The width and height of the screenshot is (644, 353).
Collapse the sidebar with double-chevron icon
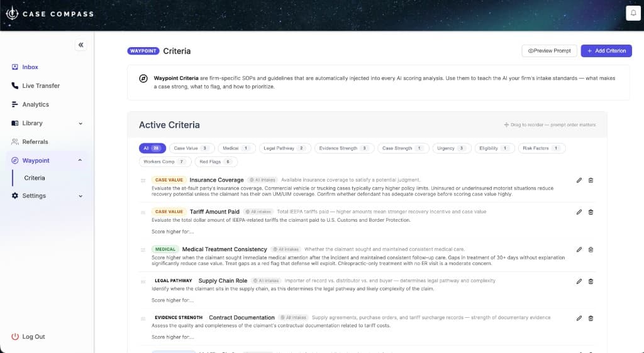click(80, 45)
